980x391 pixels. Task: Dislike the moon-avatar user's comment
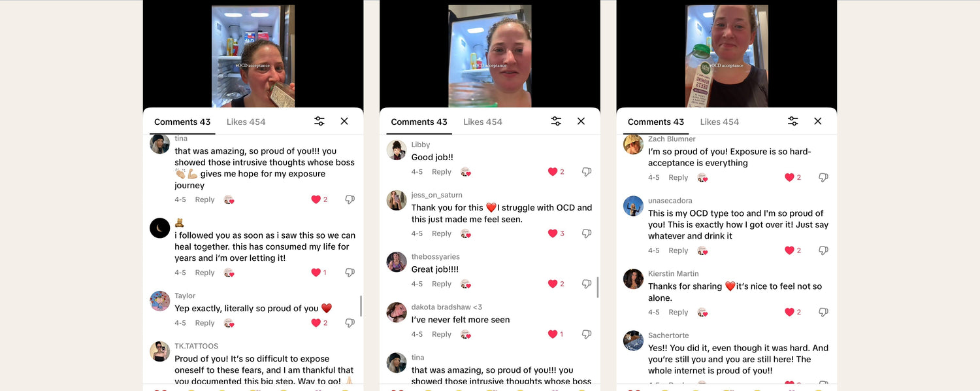coord(350,273)
